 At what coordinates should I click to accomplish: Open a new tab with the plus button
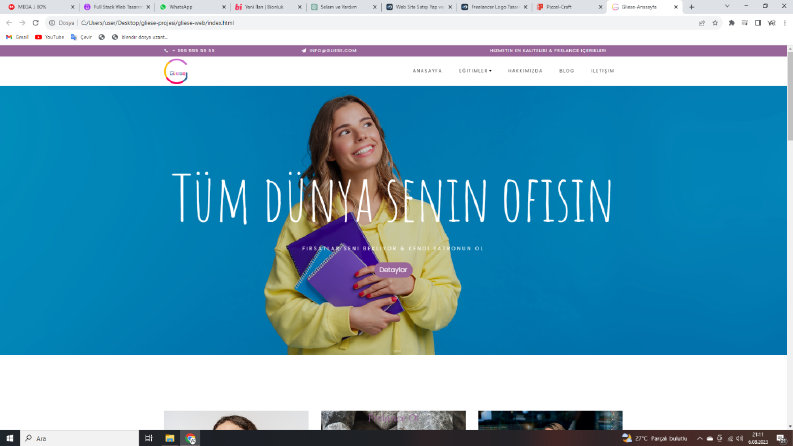click(x=691, y=7)
